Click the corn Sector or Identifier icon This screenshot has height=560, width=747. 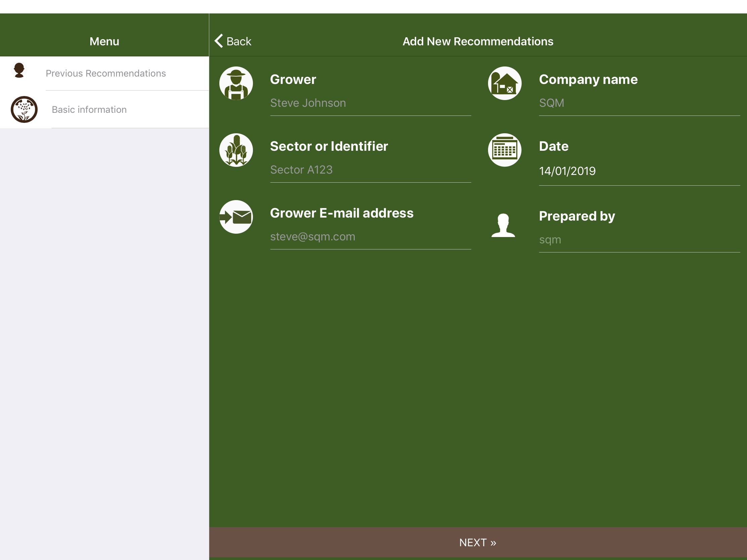tap(236, 150)
